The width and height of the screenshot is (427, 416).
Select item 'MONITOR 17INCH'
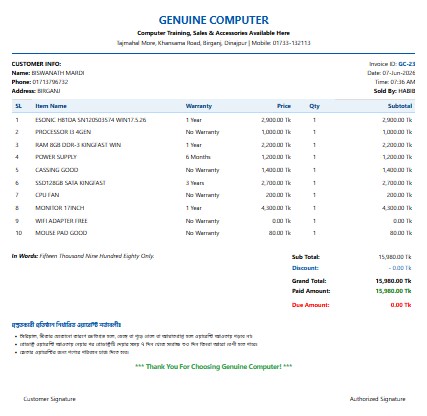click(x=60, y=208)
